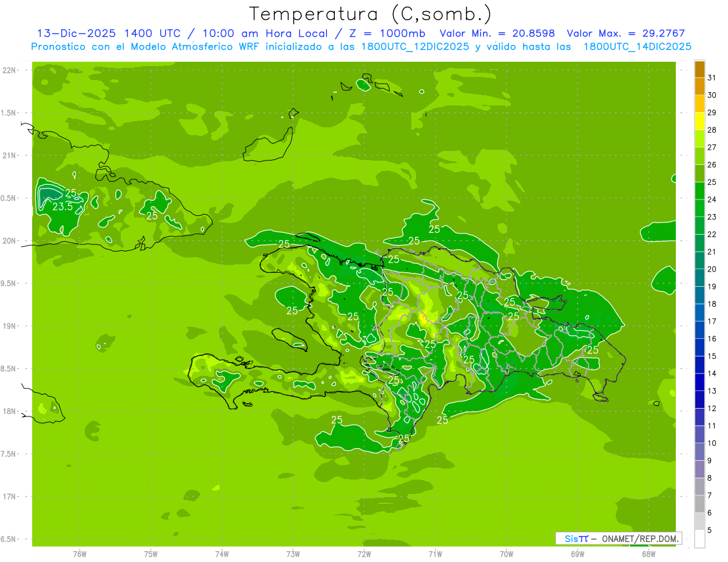Click the legend value '12'
Screen dimensions: 728x562
[712, 408]
